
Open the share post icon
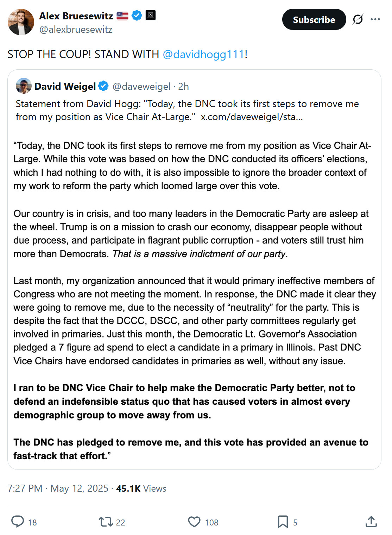(371, 522)
